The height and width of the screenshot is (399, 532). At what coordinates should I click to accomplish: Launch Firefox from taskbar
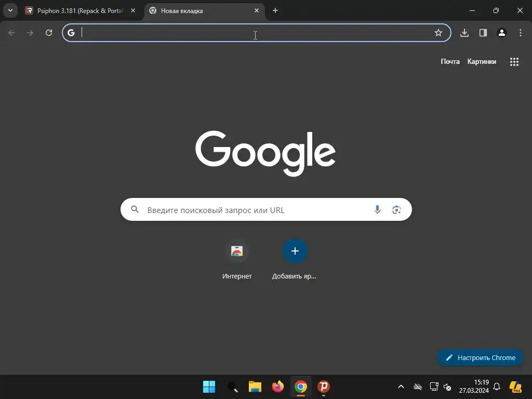(277, 387)
